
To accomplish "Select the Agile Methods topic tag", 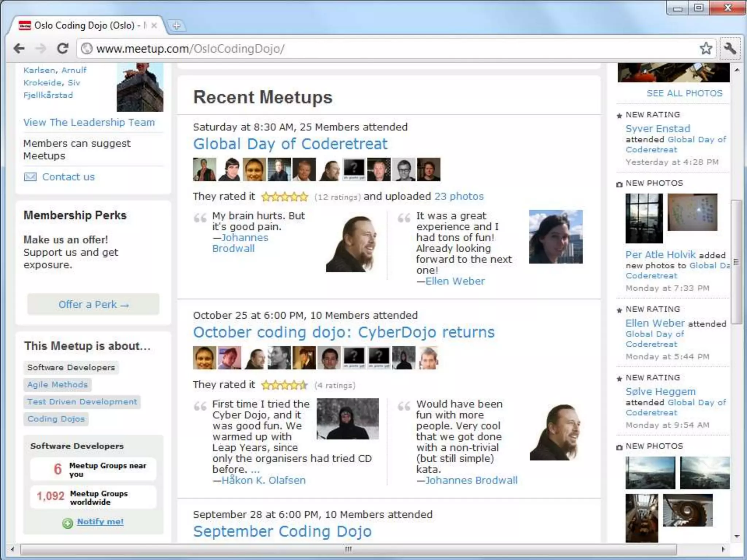I will [58, 385].
